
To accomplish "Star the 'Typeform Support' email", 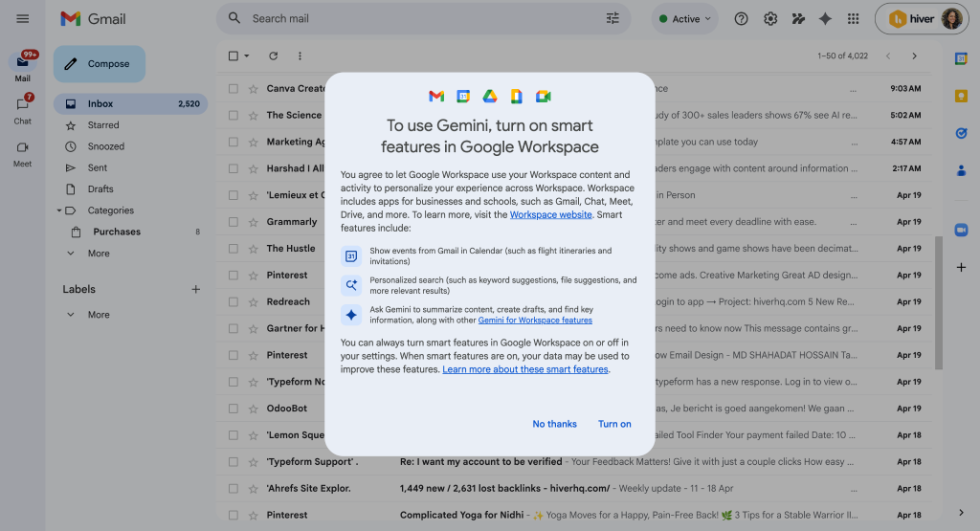I will (253, 462).
